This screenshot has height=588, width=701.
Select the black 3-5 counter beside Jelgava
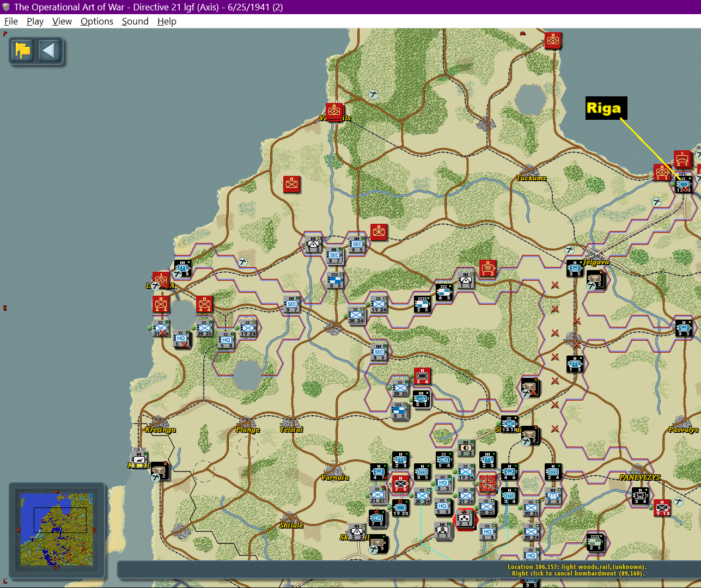pos(575,268)
